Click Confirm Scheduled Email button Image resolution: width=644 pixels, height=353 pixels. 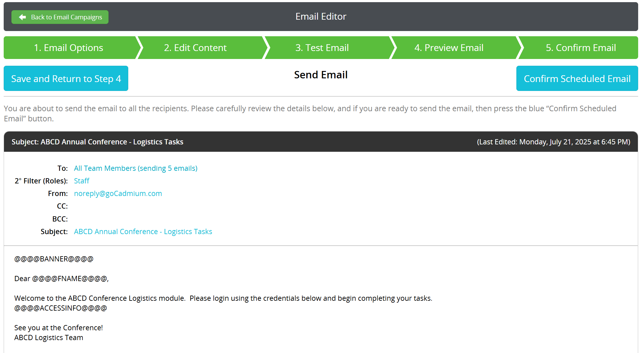(577, 79)
